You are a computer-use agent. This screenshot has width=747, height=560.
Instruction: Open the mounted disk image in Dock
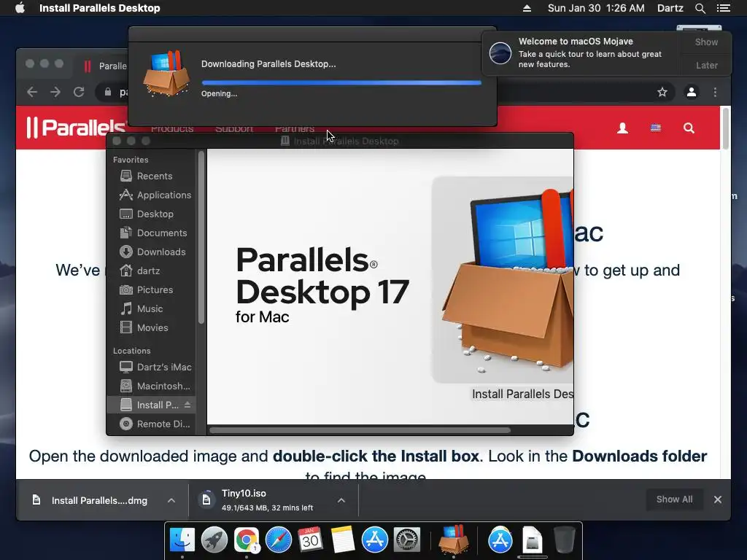[x=533, y=540]
